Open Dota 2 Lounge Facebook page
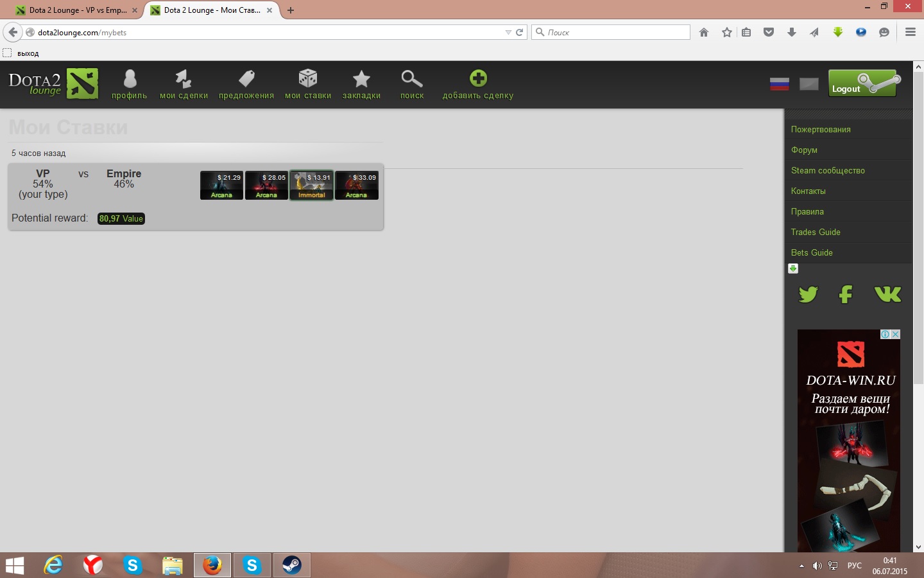This screenshot has height=578, width=924. tap(846, 294)
